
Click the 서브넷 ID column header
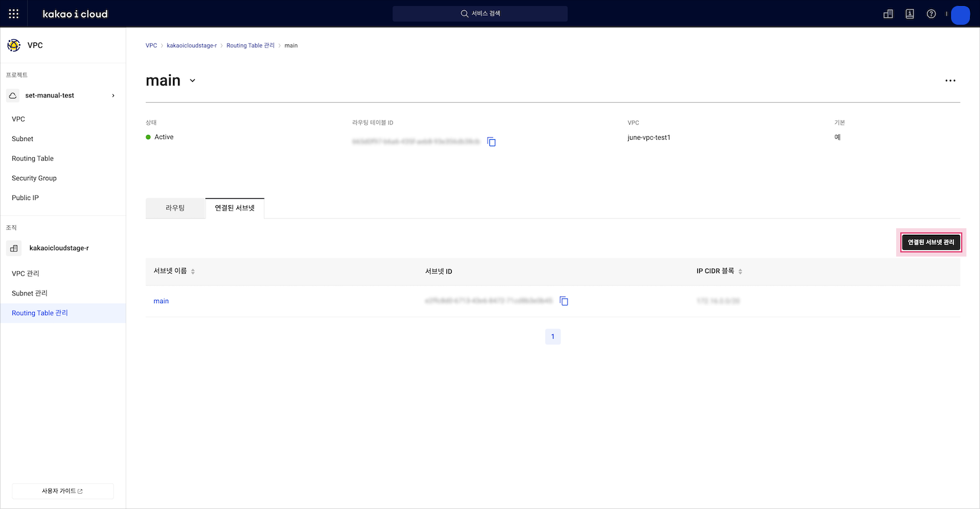(x=439, y=271)
